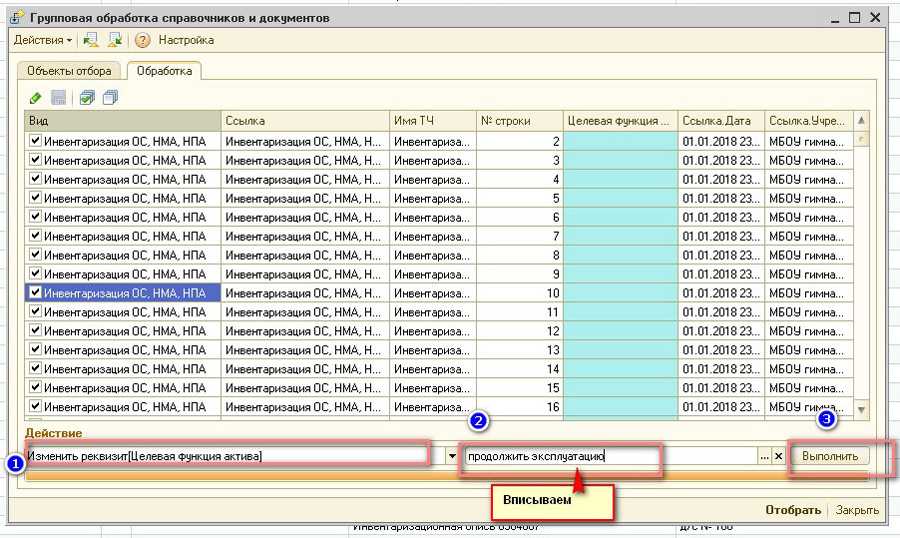Click the Ссылка.Учре... column header
This screenshot has height=538, width=900.
(809, 121)
